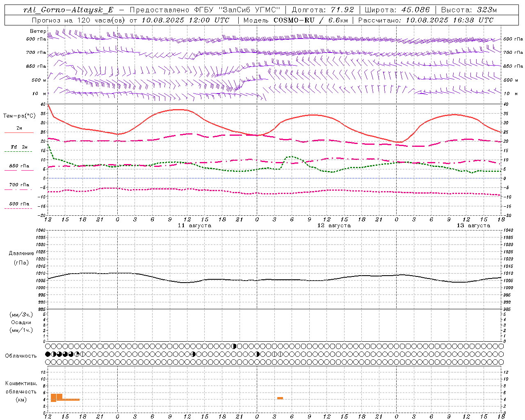The width and height of the screenshot is (525, 420).
Task: Select the Высота: 323м value
Action: pos(469,10)
